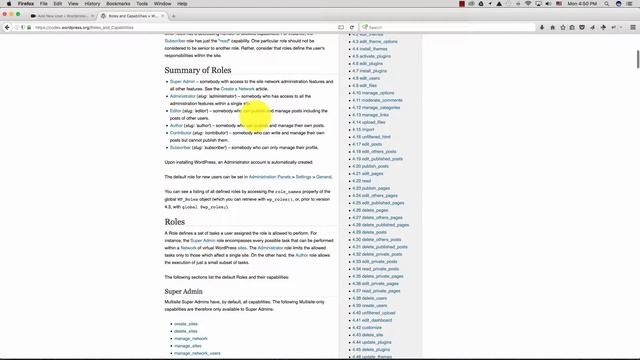This screenshot has height=360, width=640.
Task: Open Notification Center icon in menu bar
Action: click(x=629, y=4)
